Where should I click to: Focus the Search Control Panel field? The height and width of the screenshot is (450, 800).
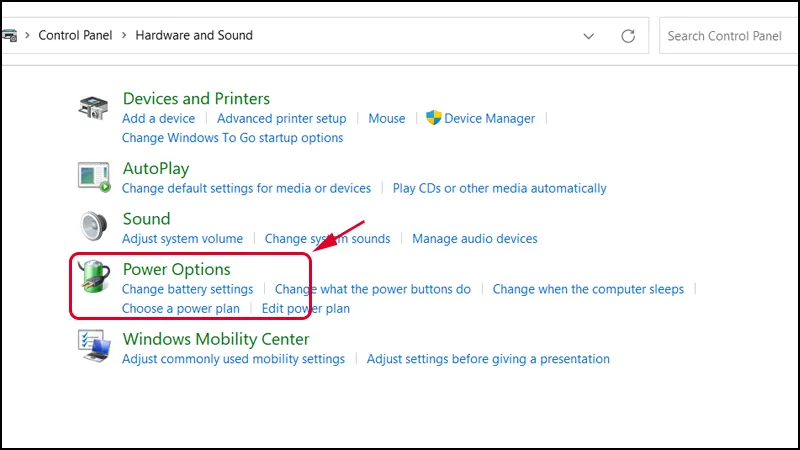(x=728, y=36)
